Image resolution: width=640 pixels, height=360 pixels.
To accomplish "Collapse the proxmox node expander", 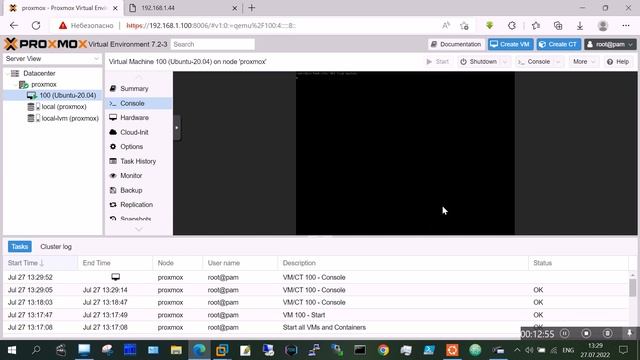I will coord(16,84).
